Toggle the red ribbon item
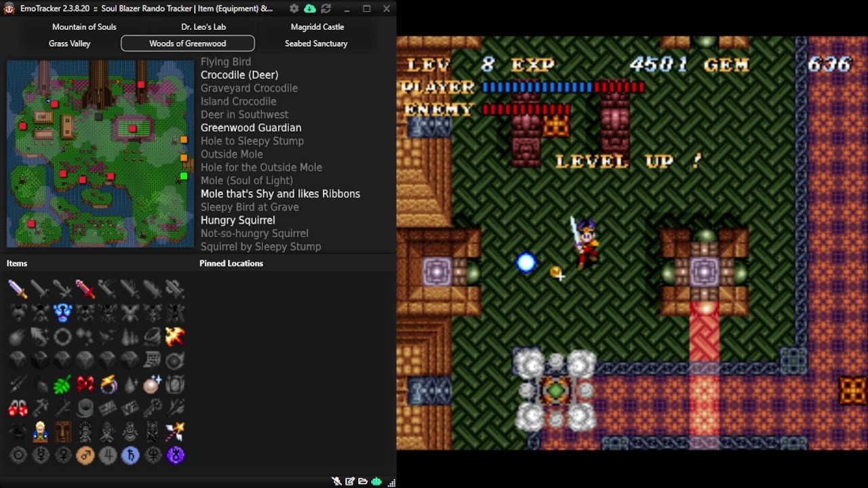The width and height of the screenshot is (868, 488). pyautogui.click(x=85, y=384)
